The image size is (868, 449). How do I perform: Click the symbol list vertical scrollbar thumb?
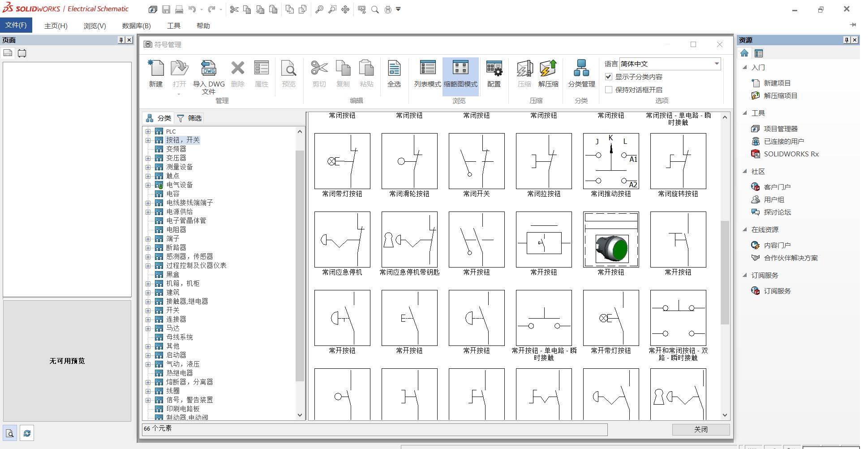pos(725,272)
